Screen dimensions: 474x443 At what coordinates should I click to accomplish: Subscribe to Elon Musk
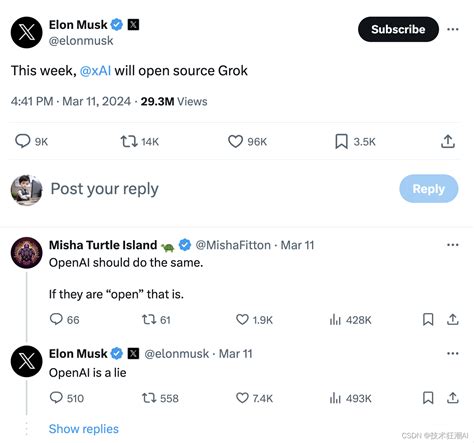click(x=398, y=29)
